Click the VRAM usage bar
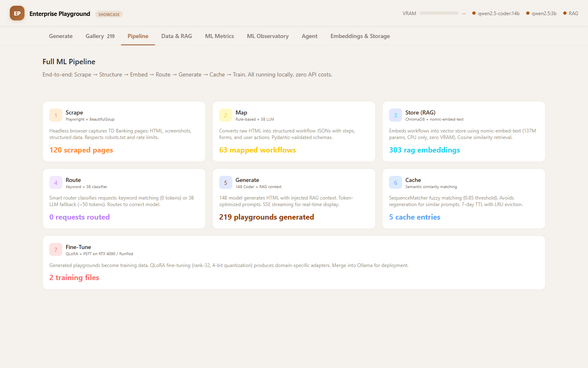The image size is (588, 368). tap(439, 13)
